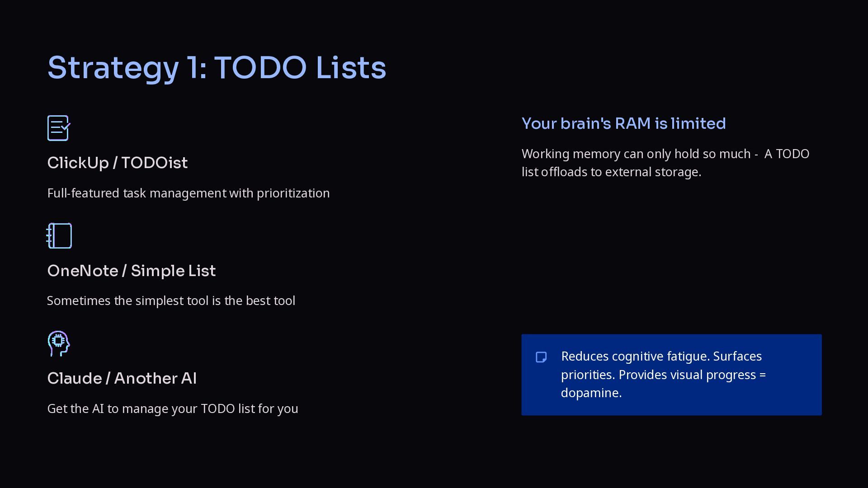The height and width of the screenshot is (488, 868).
Task: Click the Claude / Another AI heading
Action: click(x=122, y=378)
